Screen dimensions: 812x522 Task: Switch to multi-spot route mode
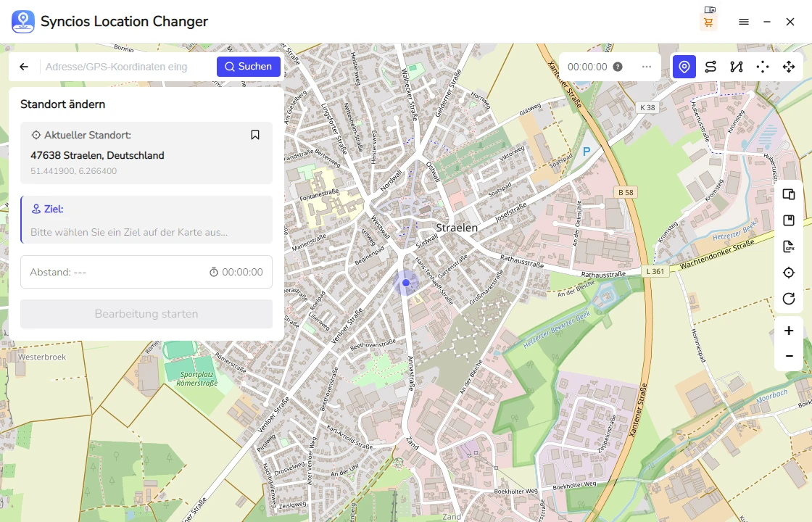click(x=737, y=67)
